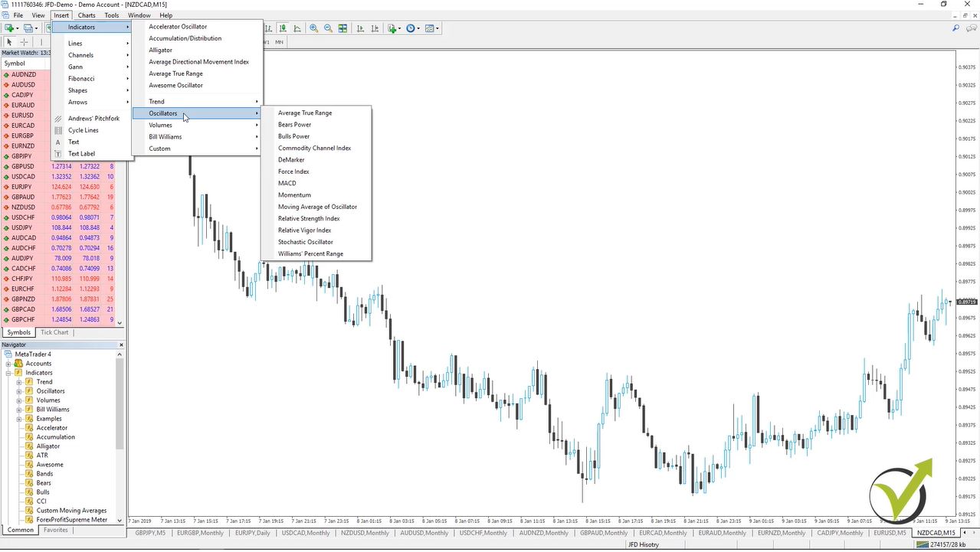Expand Oscillators in the Navigator tree
980x552 pixels.
(x=18, y=390)
